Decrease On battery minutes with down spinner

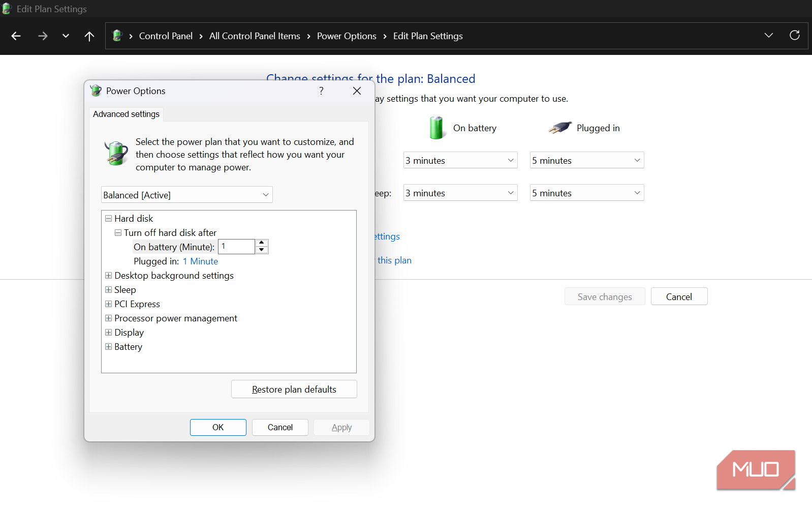[262, 250]
